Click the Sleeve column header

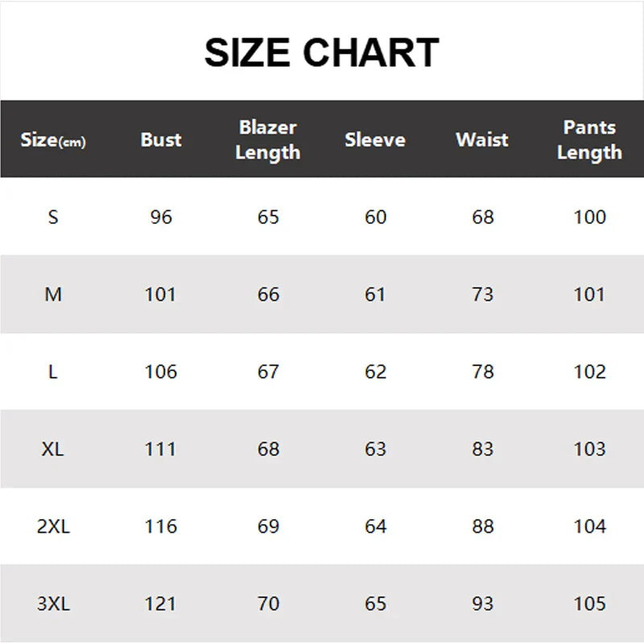click(375, 139)
